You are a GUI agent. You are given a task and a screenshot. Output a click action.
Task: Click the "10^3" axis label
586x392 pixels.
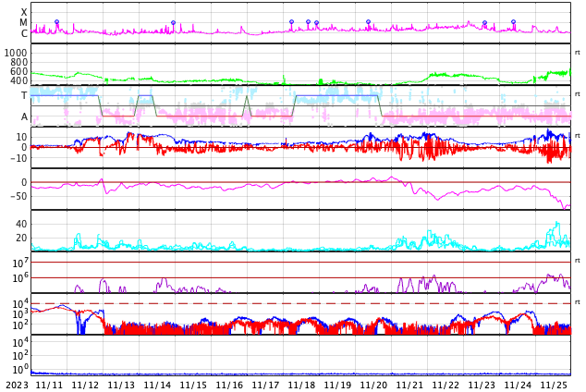tap(20, 314)
